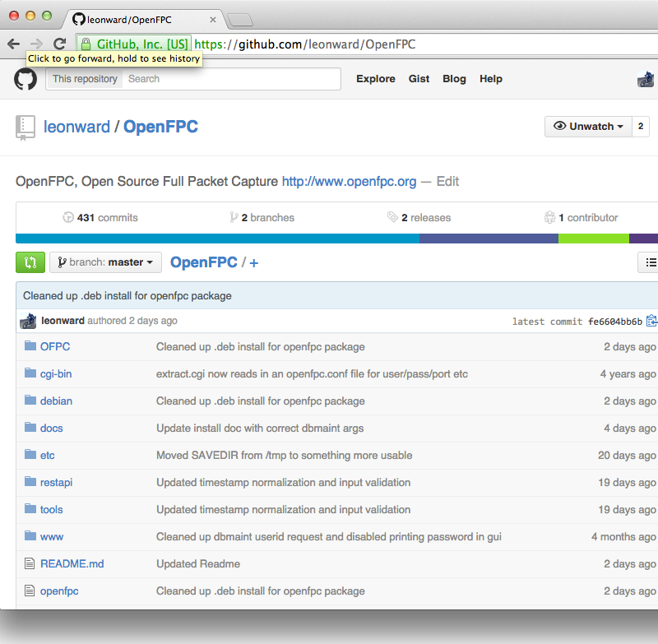Open the This repository search scope

[85, 79]
